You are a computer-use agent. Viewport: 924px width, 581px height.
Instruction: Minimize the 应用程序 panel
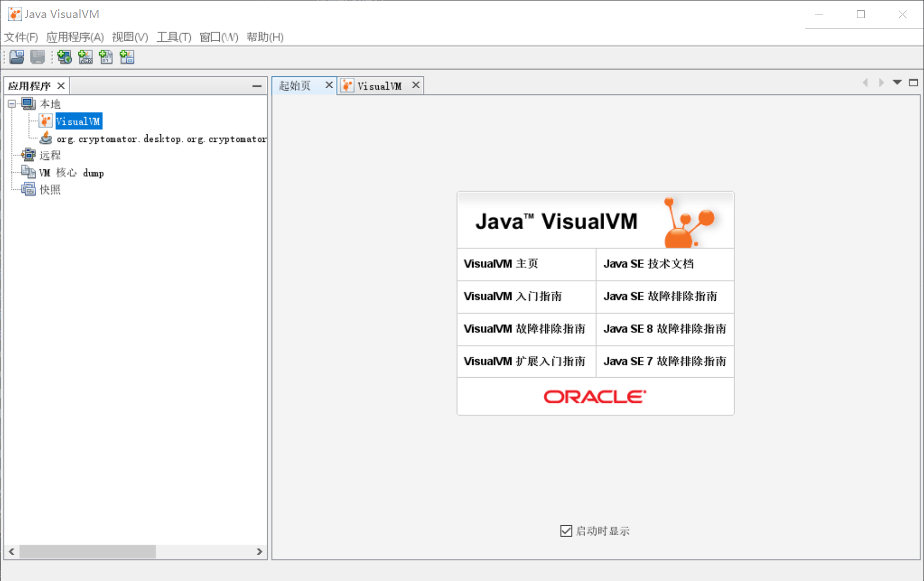tap(256, 86)
